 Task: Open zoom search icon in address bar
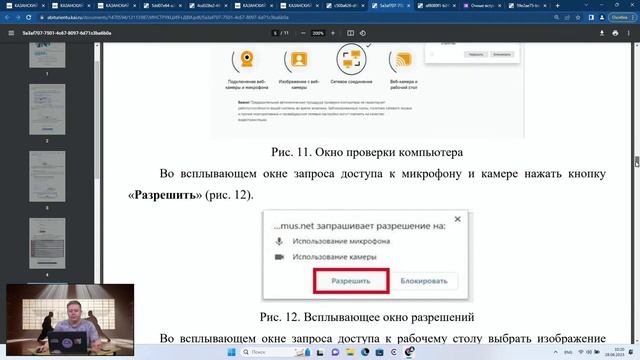(x=557, y=18)
